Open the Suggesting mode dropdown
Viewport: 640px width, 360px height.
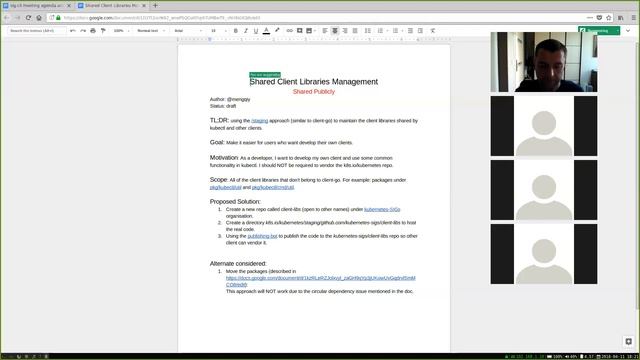click(x=599, y=31)
